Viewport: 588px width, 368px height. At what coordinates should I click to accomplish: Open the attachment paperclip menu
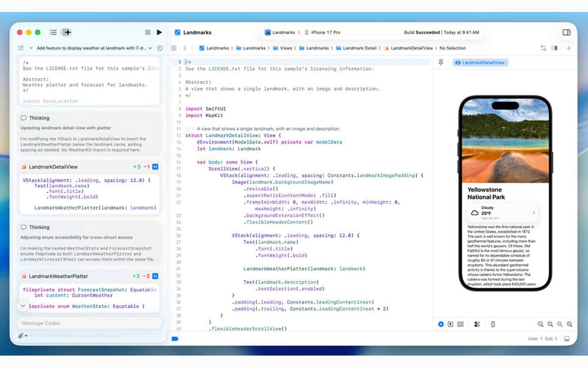pyautogui.click(x=23, y=336)
